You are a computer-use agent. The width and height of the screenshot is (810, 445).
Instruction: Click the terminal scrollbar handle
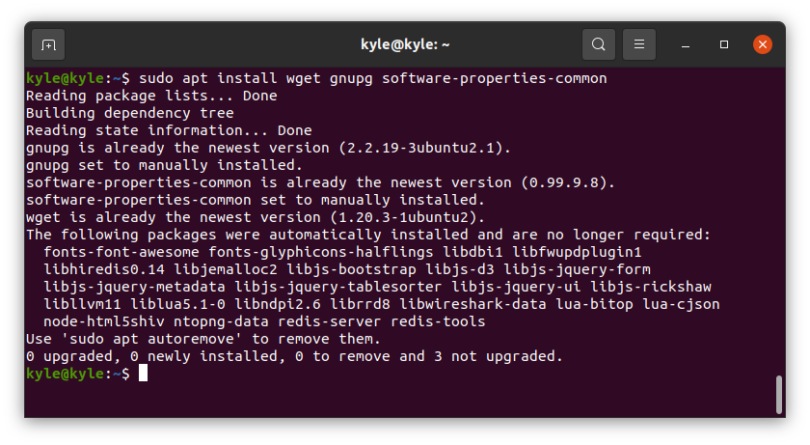coord(779,393)
